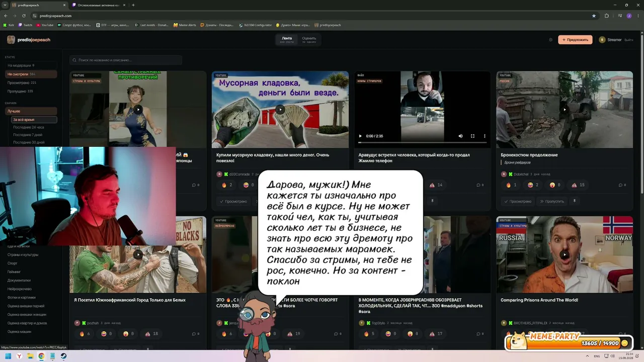Mark 'Бронекостюм продолжение' as Просмотрено
The height and width of the screenshot is (362, 644).
(518, 201)
